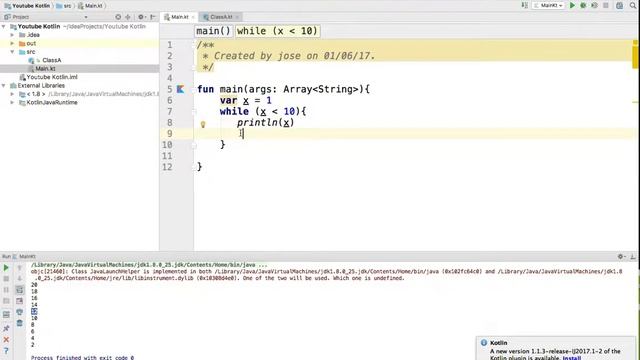Open Run panel gear settings
Screen dimensions: 640x360
tap(621, 256)
